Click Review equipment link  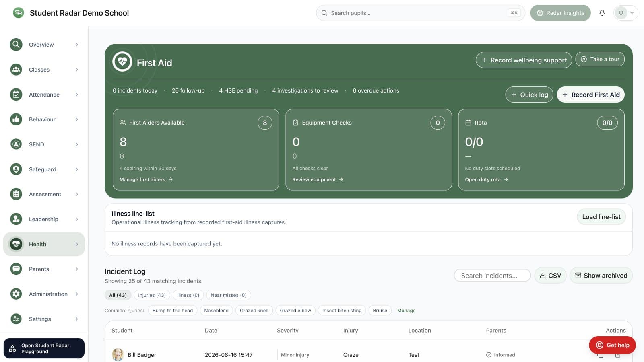tap(318, 180)
